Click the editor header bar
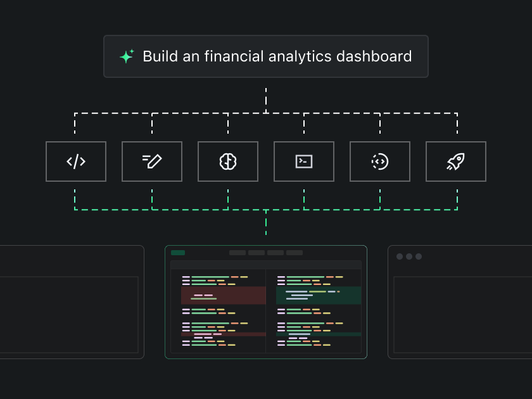Viewport: 532px width, 399px height. coord(266,264)
